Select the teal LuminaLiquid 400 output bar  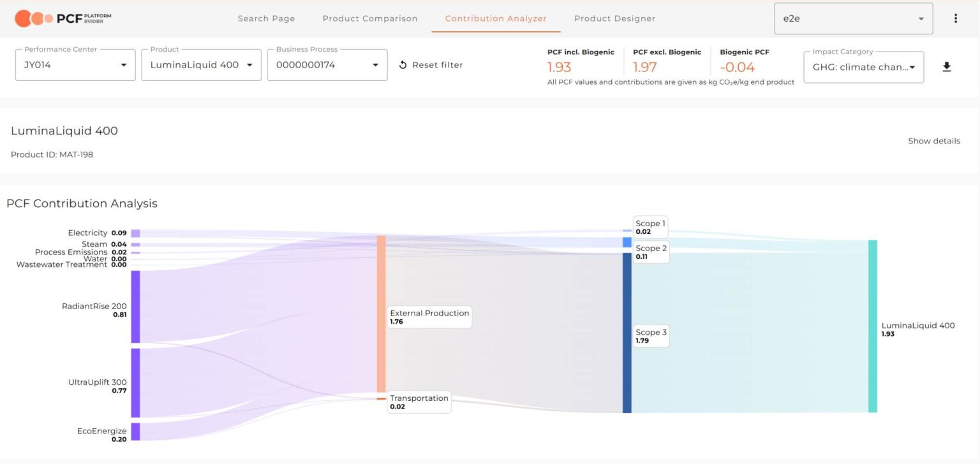pos(872,326)
